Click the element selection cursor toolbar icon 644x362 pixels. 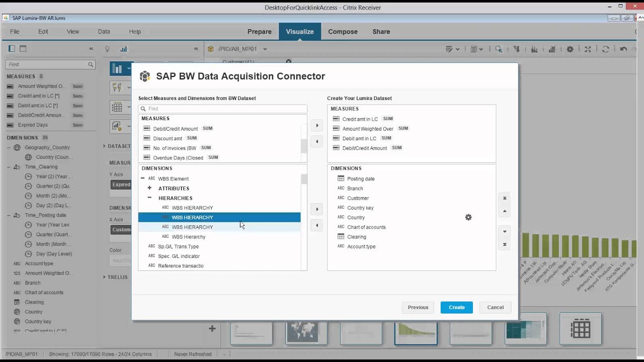click(x=499, y=49)
